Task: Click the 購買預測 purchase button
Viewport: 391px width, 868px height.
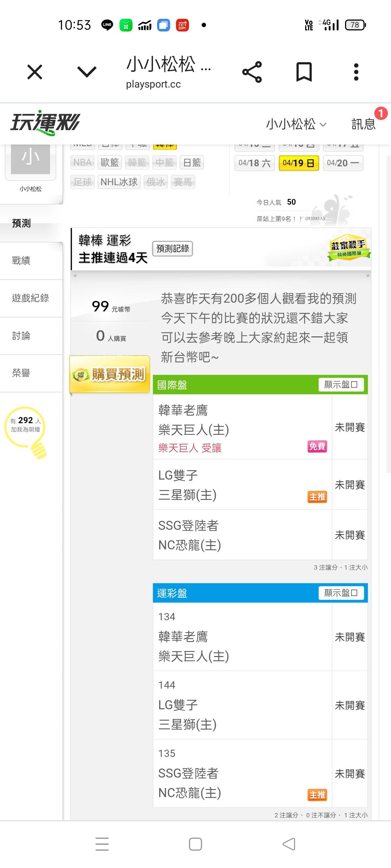Action: (110, 374)
